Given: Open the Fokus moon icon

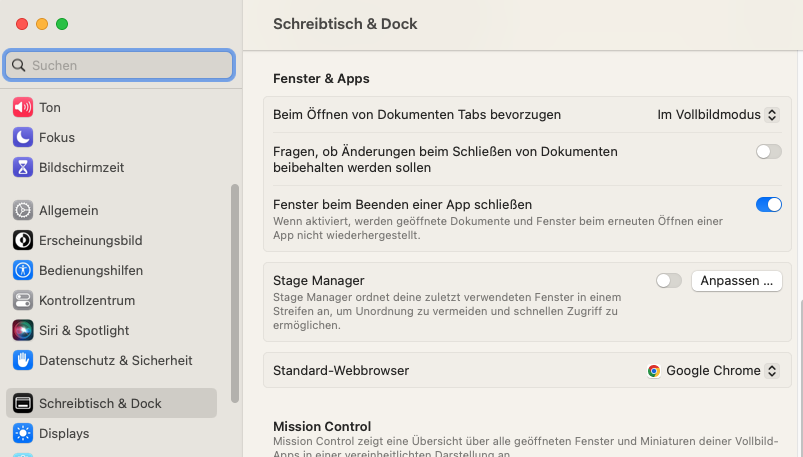Looking at the screenshot, I should point(23,137).
